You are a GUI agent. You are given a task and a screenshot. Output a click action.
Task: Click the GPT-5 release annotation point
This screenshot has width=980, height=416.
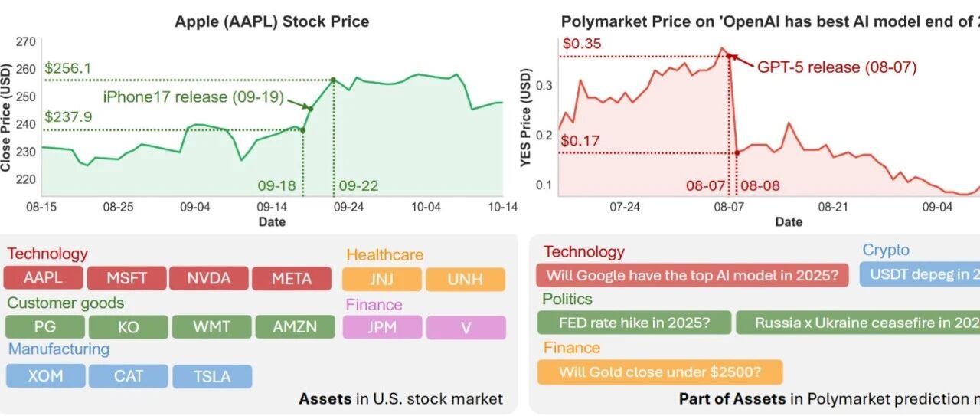tap(730, 56)
